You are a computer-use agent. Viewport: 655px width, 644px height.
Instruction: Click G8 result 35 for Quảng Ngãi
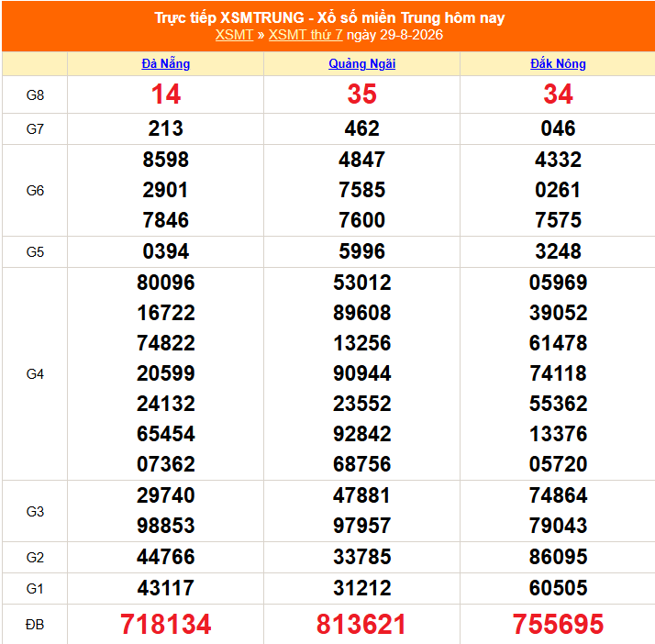(361, 94)
